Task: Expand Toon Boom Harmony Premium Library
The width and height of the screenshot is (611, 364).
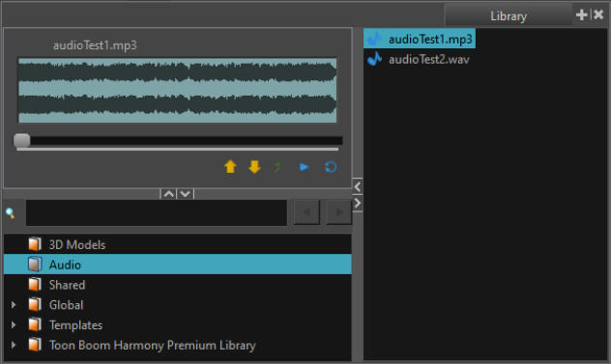Action: click(14, 345)
